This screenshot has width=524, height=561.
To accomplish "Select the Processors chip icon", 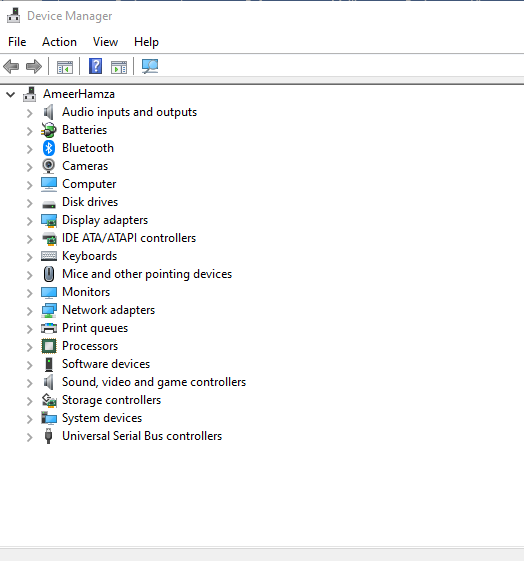I will pyautogui.click(x=49, y=346).
